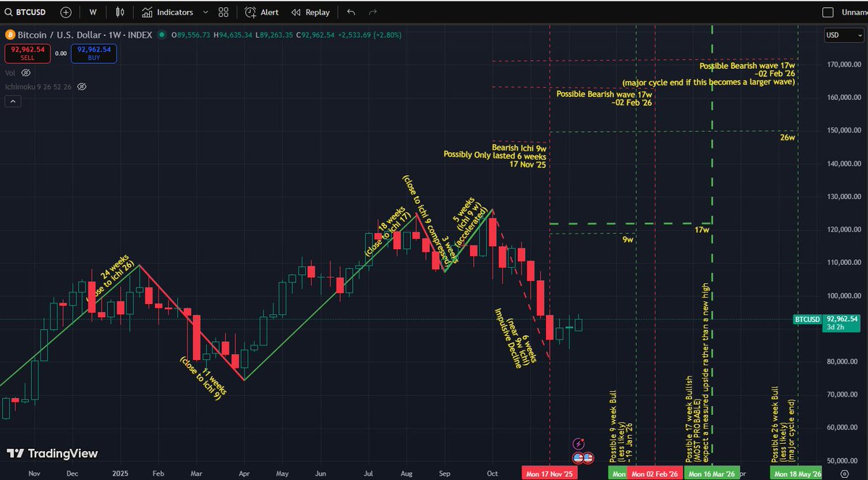Click the 170,000.00 price axis label
This screenshot has width=868, height=480.
(843, 64)
